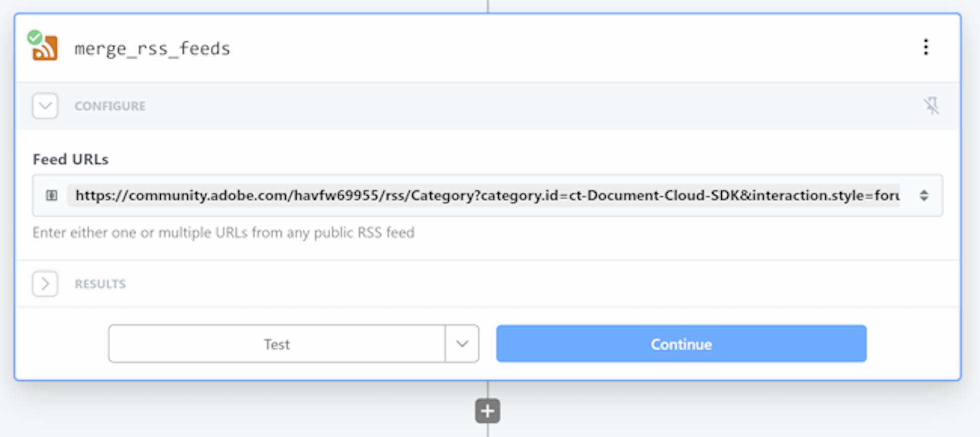980x437 pixels.
Task: Collapse the Configure section chevron
Action: pos(45,106)
